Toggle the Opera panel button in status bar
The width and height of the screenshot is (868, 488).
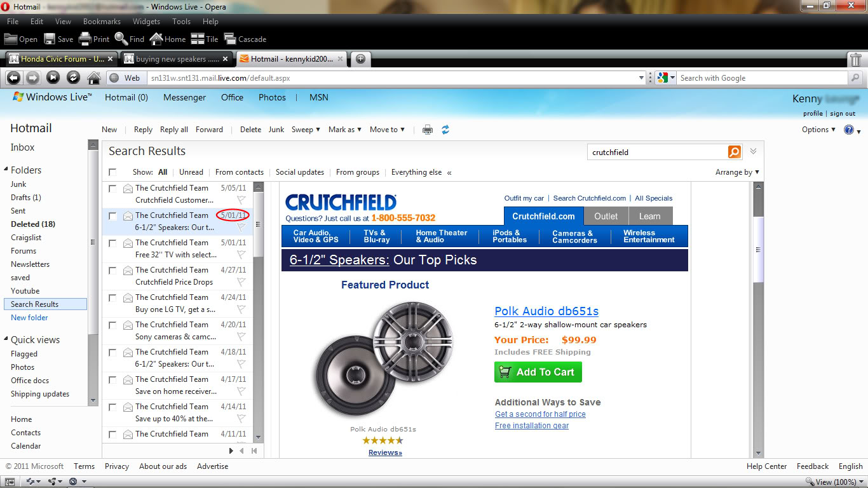coord(10,482)
